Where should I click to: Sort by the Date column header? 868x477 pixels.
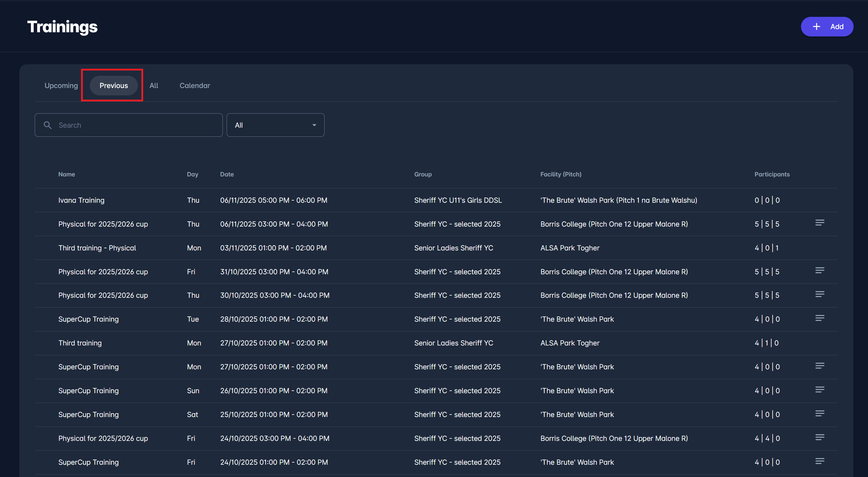coord(227,174)
